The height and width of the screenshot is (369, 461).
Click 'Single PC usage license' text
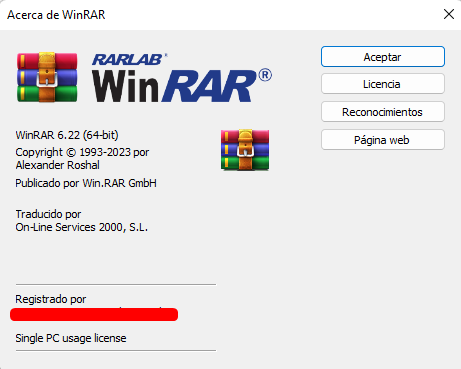pyautogui.click(x=71, y=338)
